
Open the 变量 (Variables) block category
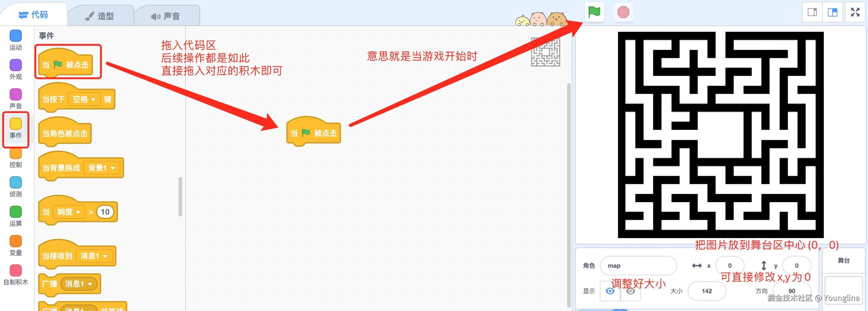tap(15, 246)
